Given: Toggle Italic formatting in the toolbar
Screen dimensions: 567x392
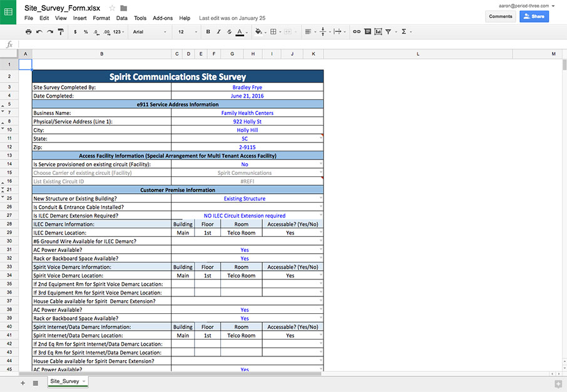Looking at the screenshot, I should [x=218, y=32].
